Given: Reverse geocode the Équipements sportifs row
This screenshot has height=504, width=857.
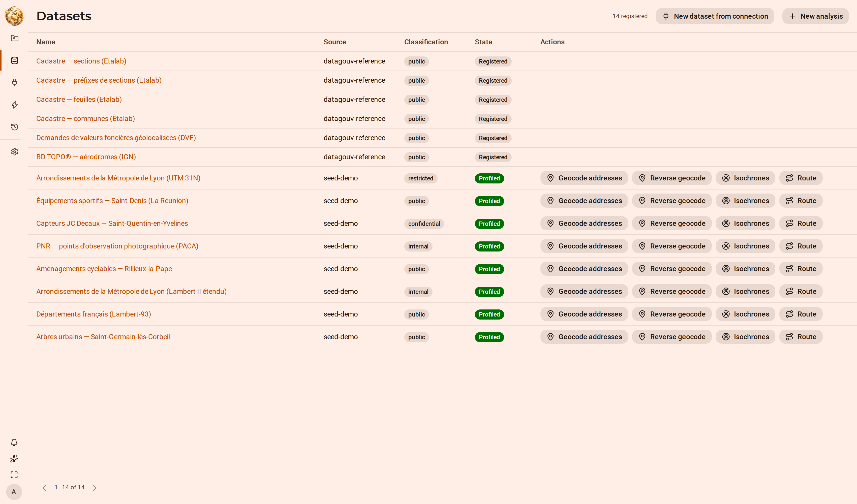Looking at the screenshot, I should [x=672, y=201].
